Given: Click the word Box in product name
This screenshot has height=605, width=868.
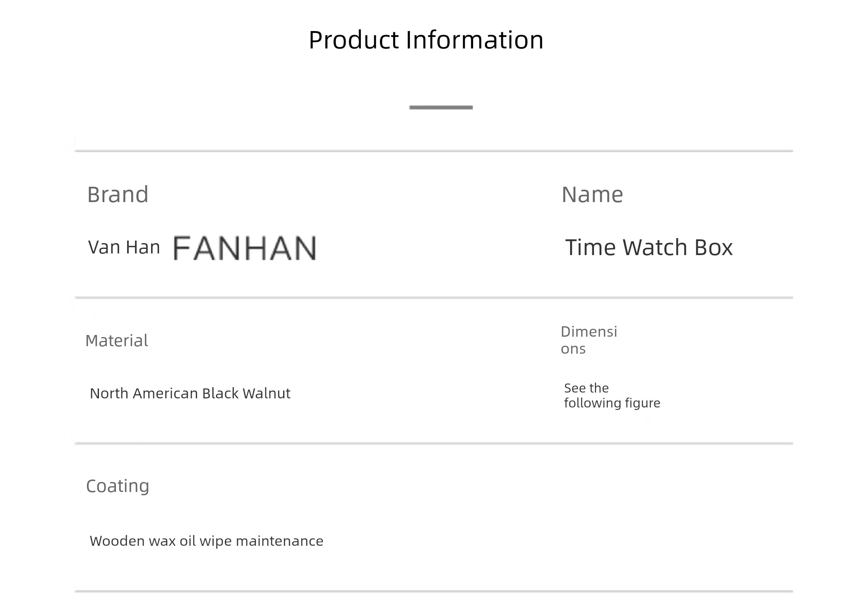Looking at the screenshot, I should tap(714, 247).
